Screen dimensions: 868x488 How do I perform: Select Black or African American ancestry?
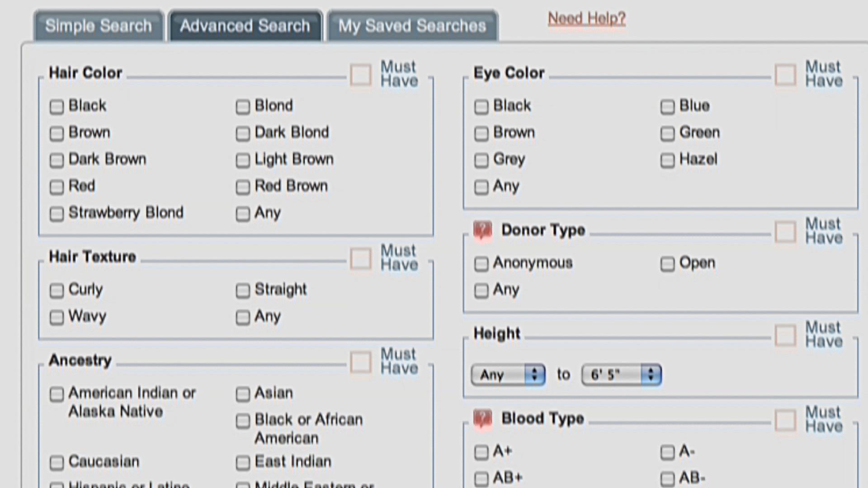click(x=243, y=421)
